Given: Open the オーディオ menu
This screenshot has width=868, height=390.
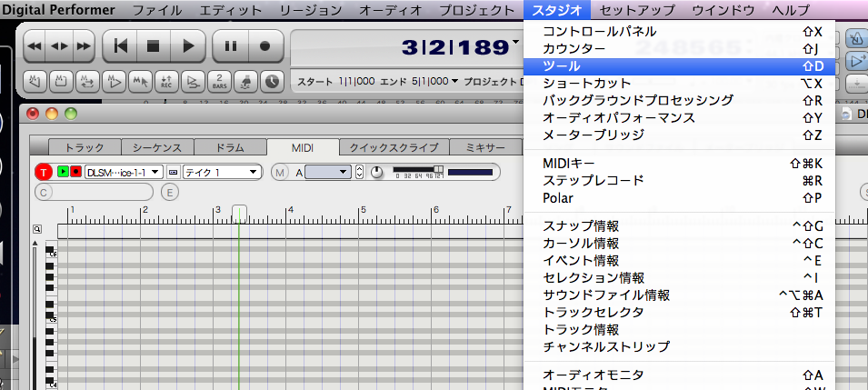Looking at the screenshot, I should point(391,10).
